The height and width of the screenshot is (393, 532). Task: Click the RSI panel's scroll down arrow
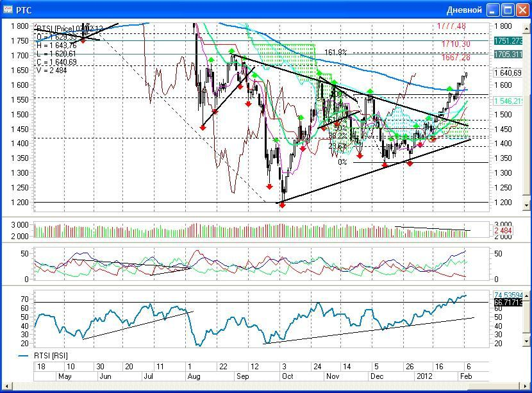click(x=526, y=342)
